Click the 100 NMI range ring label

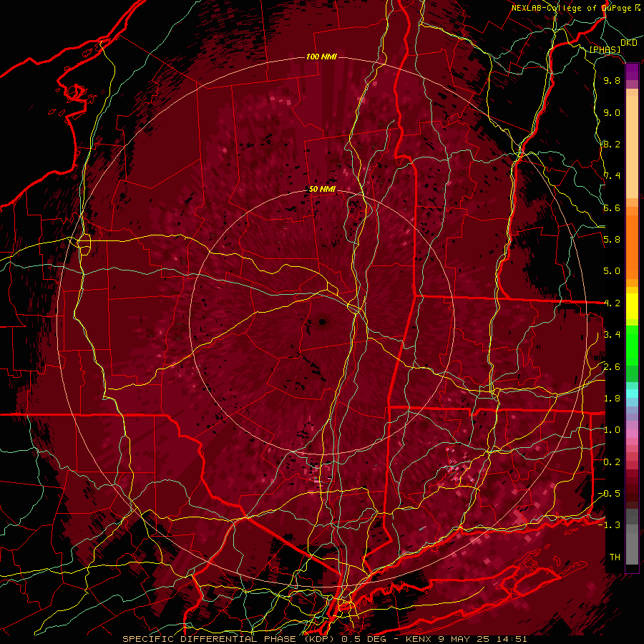[x=321, y=57]
